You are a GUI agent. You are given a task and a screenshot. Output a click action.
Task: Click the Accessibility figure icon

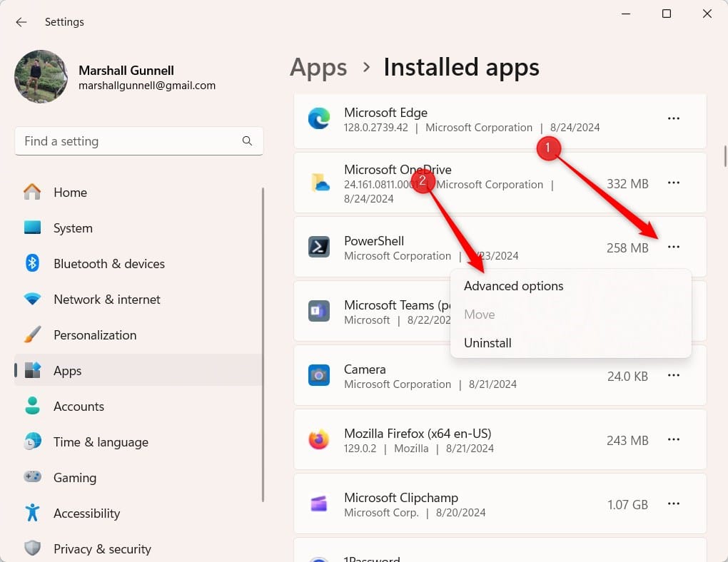tap(32, 512)
